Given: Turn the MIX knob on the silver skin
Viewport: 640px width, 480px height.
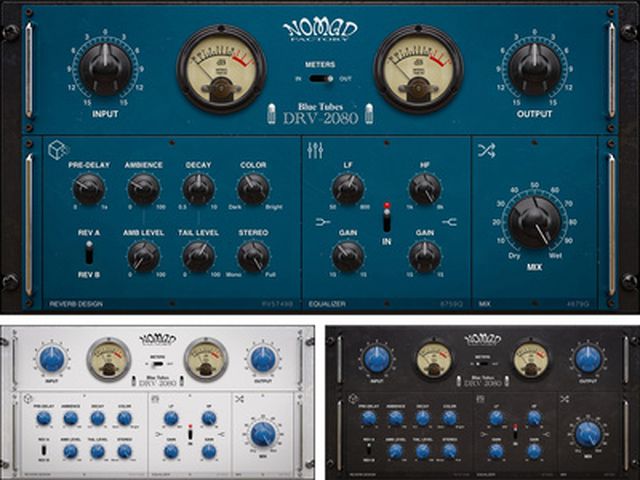Looking at the screenshot, I should point(263,434).
